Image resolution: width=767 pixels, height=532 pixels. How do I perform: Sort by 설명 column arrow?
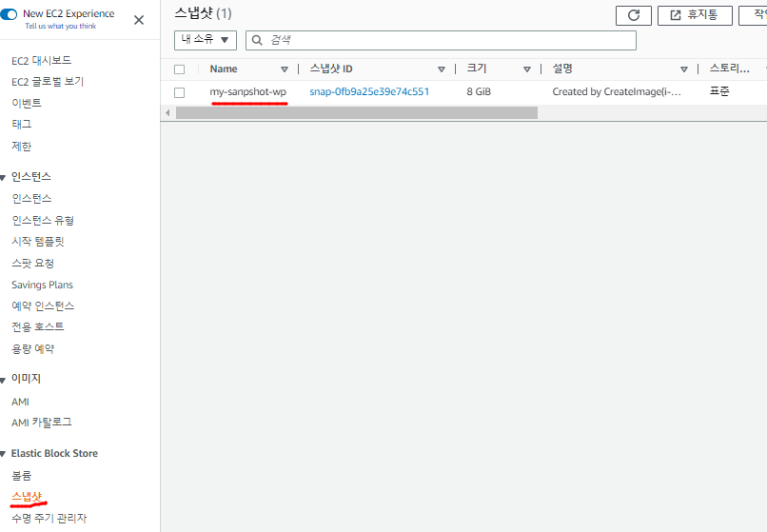(x=684, y=69)
